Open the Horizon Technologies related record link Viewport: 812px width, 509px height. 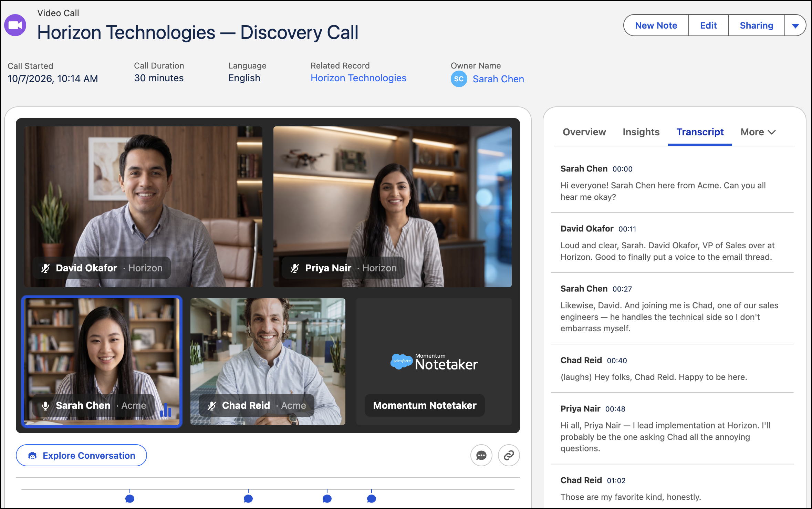(358, 78)
